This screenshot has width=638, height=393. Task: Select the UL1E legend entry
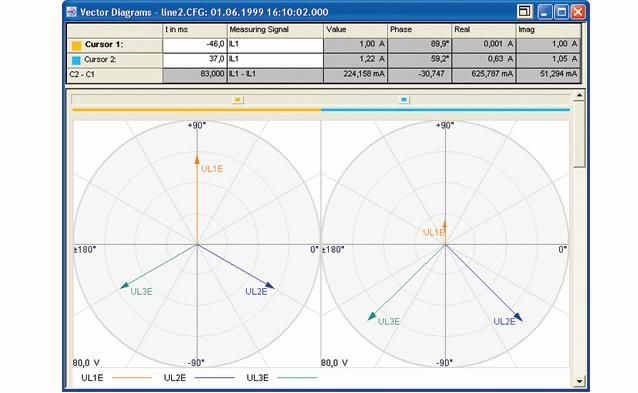click(117, 378)
